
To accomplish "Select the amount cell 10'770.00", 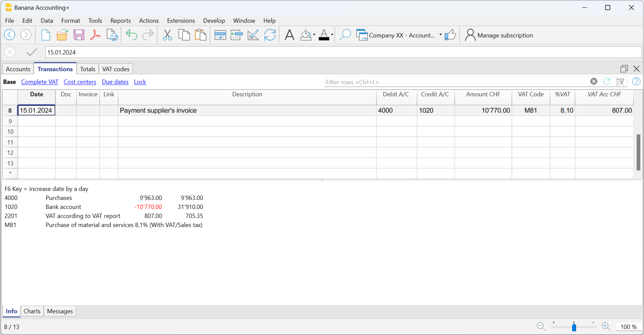I will (x=483, y=110).
